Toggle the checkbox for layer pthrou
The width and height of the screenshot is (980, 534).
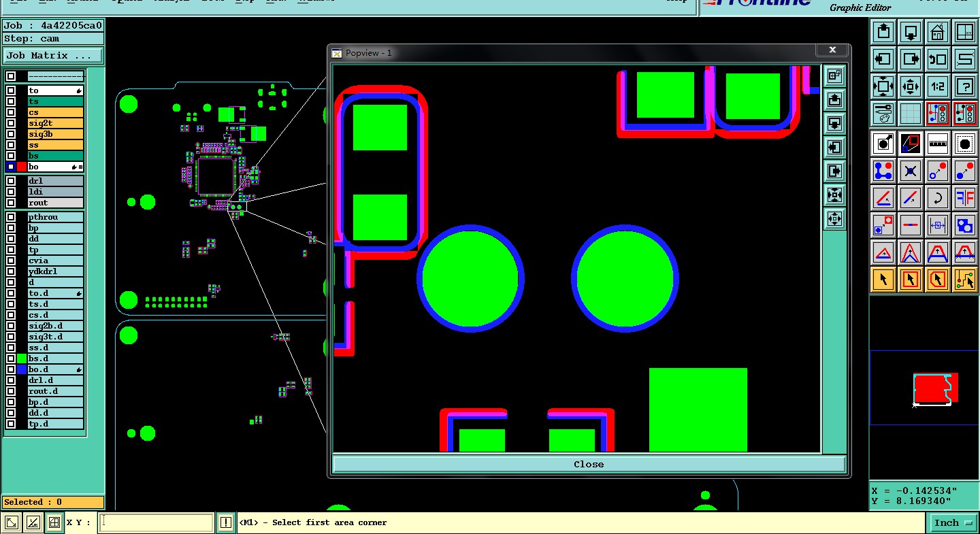point(11,217)
